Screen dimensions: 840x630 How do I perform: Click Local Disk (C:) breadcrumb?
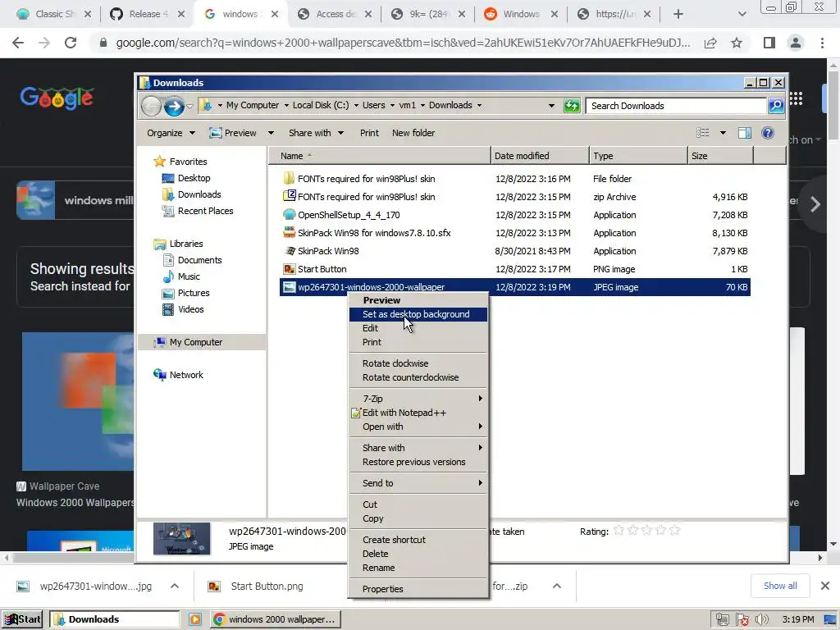pyautogui.click(x=321, y=105)
